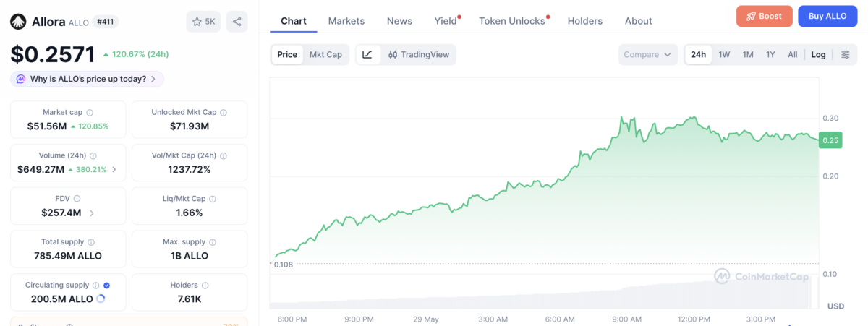Switch to the Holders tab
This screenshot has height=326, width=868.
tap(585, 21)
